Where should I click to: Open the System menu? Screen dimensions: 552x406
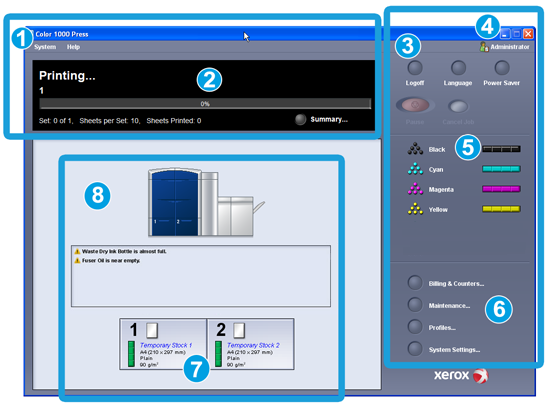point(45,47)
